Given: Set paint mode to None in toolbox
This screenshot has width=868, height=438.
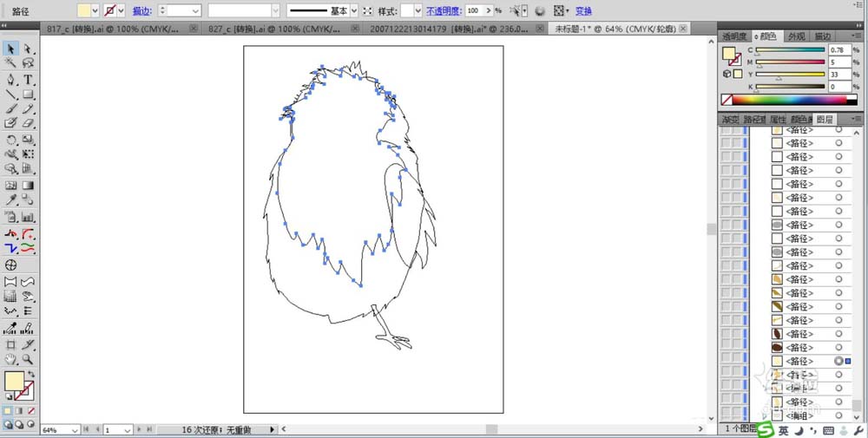Looking at the screenshot, I should click(31, 411).
